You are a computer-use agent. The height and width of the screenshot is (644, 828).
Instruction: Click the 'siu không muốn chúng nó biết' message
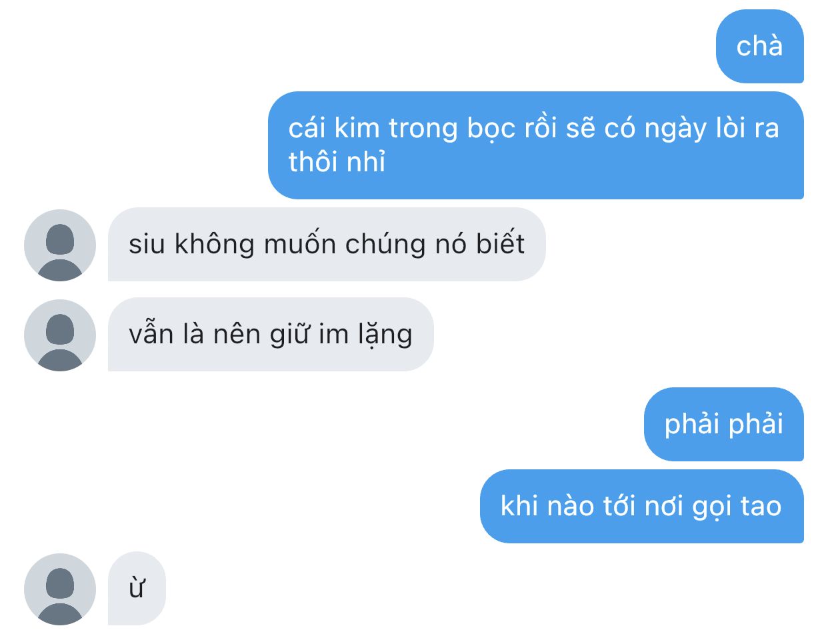point(327,244)
